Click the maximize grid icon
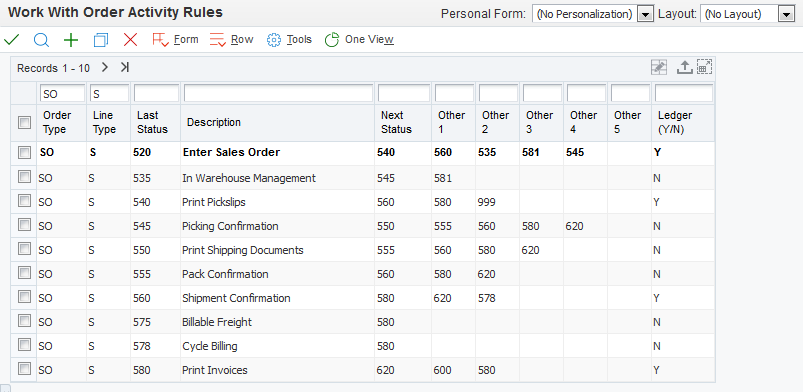Screen dimensions: 803x392 pos(704,67)
